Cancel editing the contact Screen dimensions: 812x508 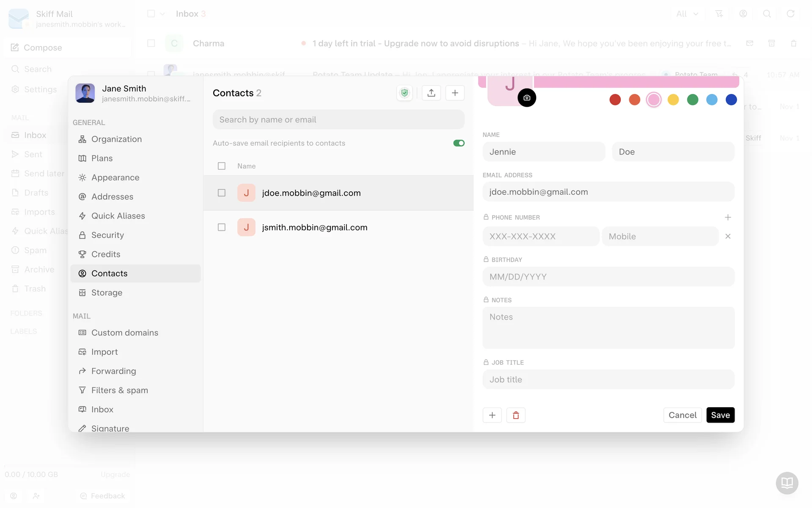[682, 415]
